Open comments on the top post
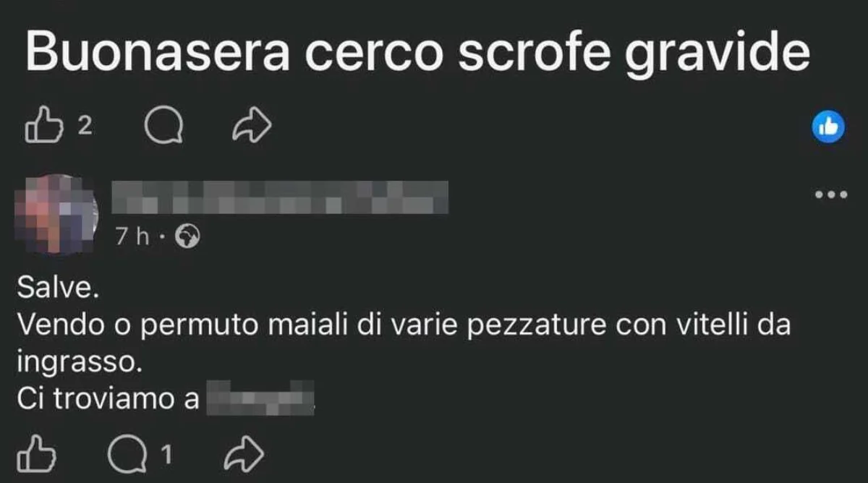This screenshot has height=483, width=868. click(x=163, y=128)
